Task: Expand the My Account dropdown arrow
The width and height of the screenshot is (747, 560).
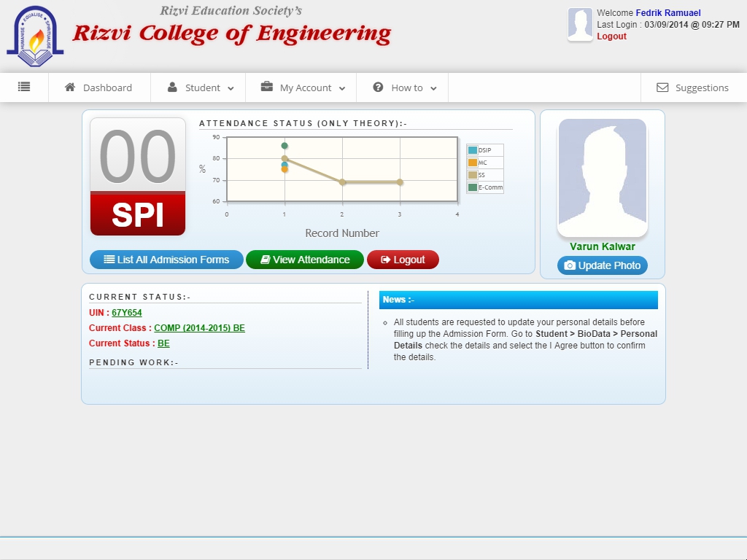Action: (x=342, y=88)
